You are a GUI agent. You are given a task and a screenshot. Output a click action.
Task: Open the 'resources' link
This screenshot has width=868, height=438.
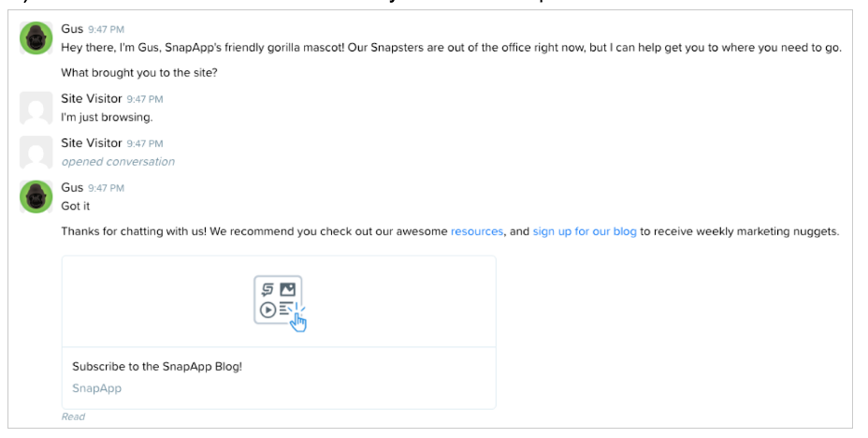(x=477, y=231)
